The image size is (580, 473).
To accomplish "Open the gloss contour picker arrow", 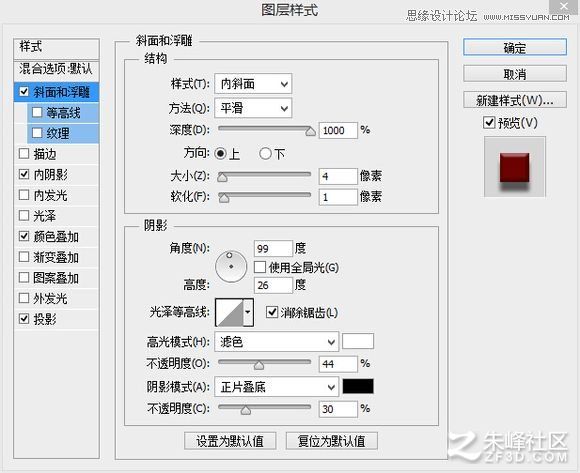I will click(248, 312).
